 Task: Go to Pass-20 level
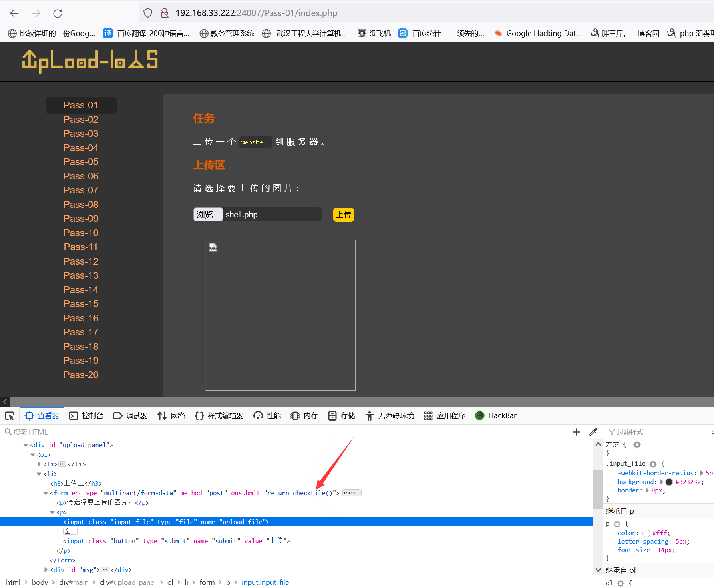(81, 375)
